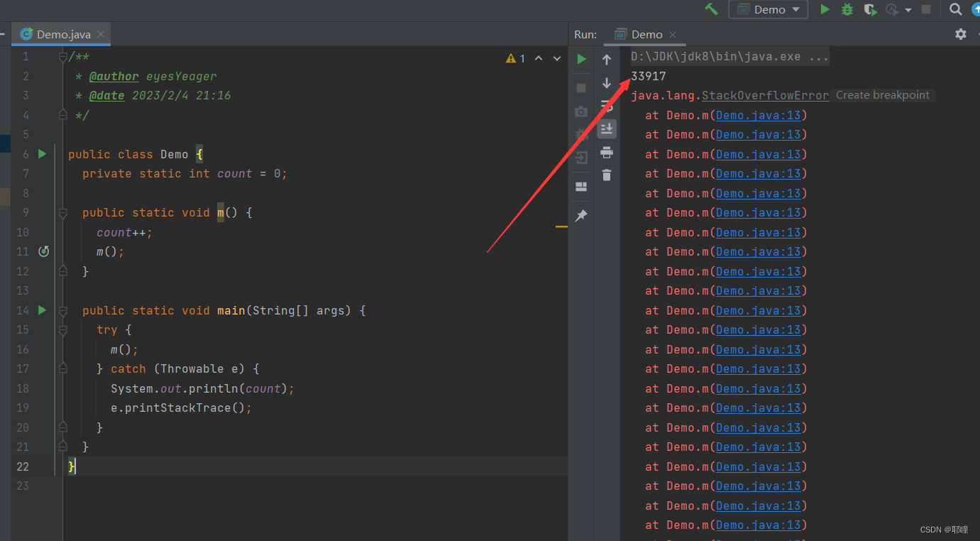The height and width of the screenshot is (541, 980).
Task: Toggle Soft-Wrap in console
Action: (x=607, y=106)
